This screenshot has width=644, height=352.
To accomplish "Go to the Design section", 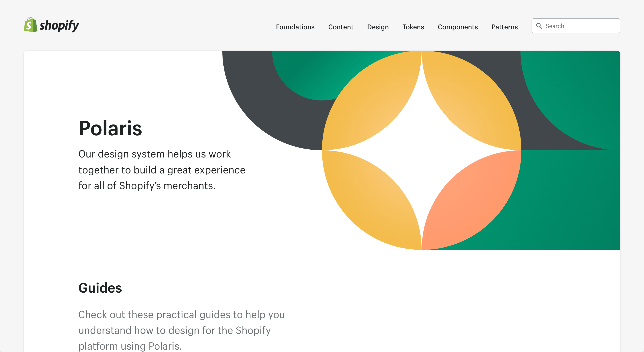I will coord(378,27).
